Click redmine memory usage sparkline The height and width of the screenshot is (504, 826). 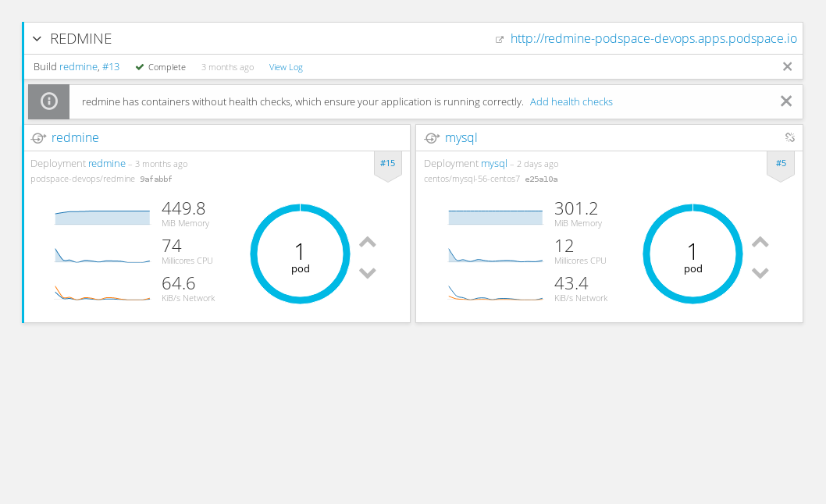click(103, 217)
